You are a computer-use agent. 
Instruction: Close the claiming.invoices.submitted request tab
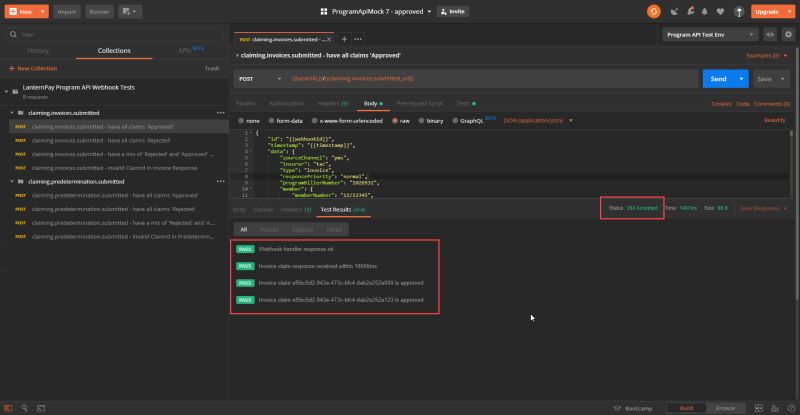[x=329, y=39]
